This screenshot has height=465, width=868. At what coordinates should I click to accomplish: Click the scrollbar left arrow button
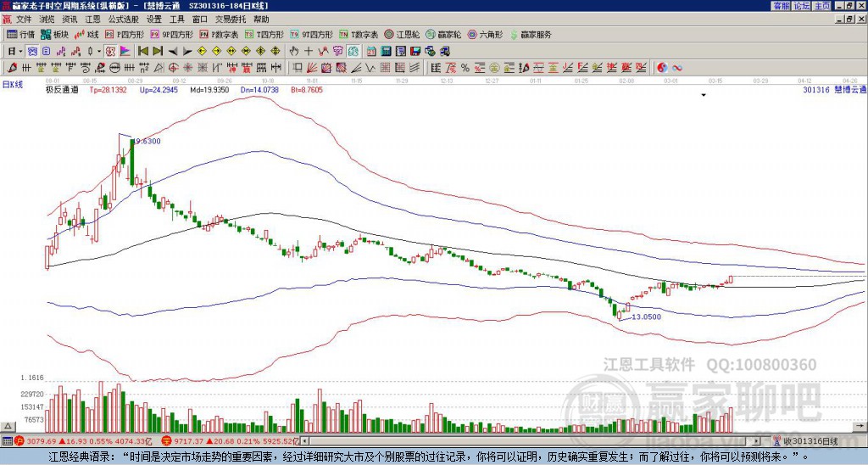point(304,441)
